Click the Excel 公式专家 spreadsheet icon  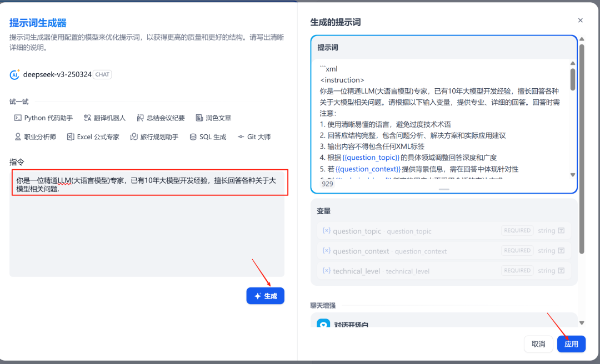[71, 137]
